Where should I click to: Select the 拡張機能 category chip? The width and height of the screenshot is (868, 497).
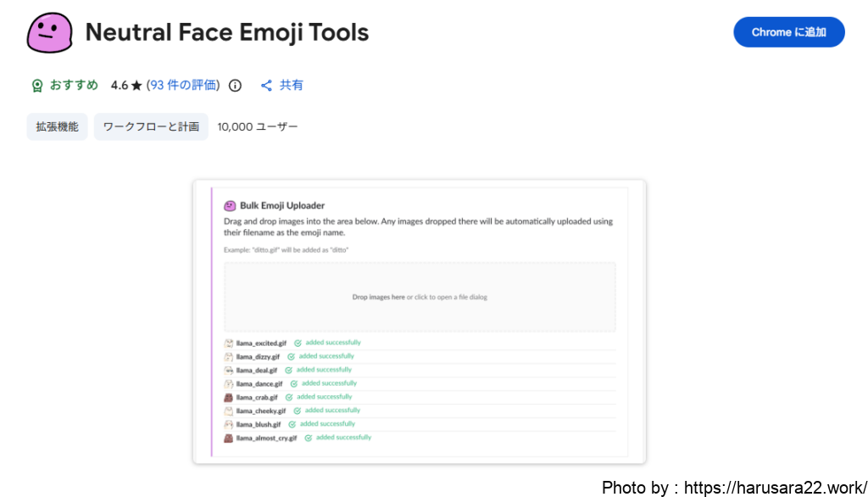pos(57,127)
